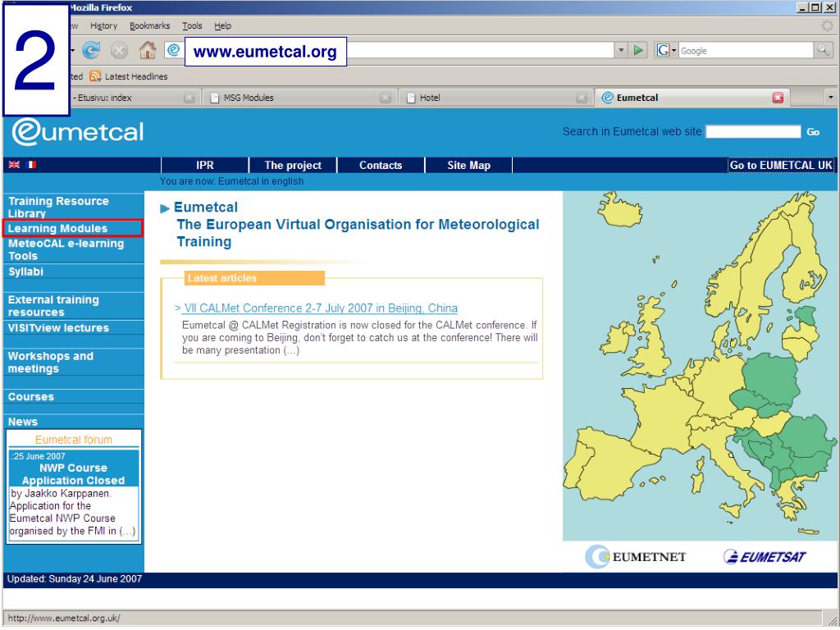The height and width of the screenshot is (630, 840).
Task: Open the Eumetcal forum link
Action: click(x=73, y=440)
